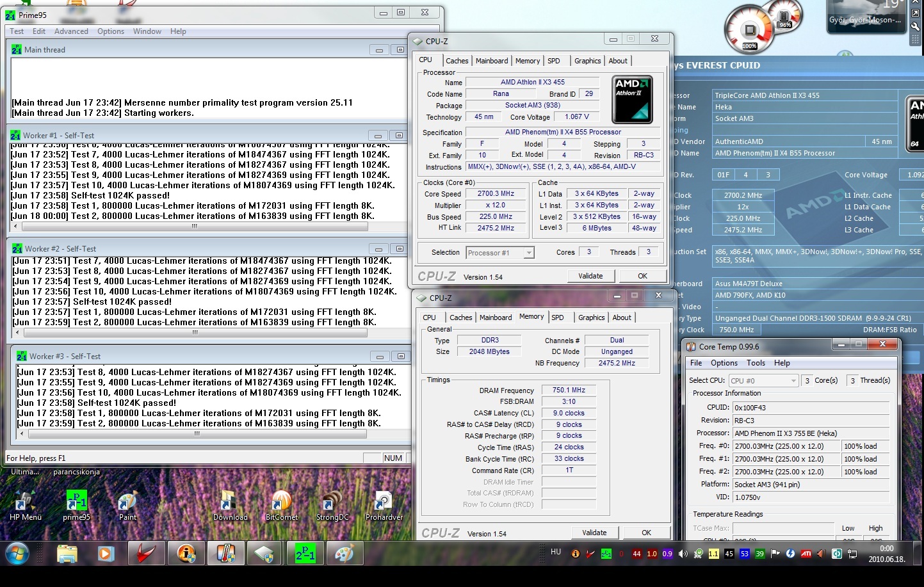Open Prime95 Window menu

(147, 31)
